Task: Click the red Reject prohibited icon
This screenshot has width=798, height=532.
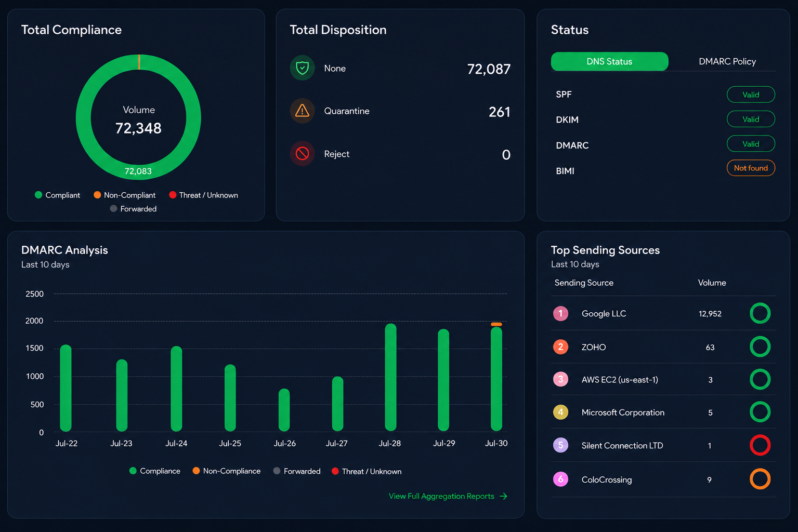Action: click(302, 153)
